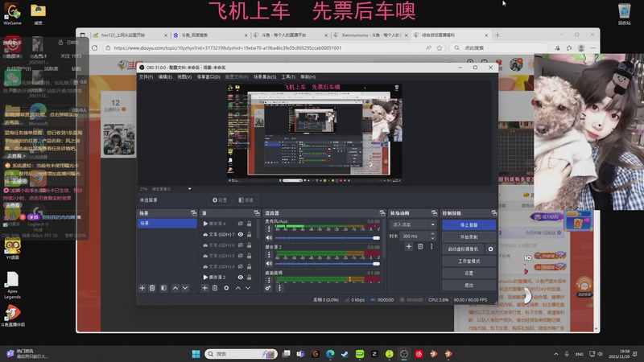
Task: Open scene filters icon in Scenes panel
Action: coord(163,288)
